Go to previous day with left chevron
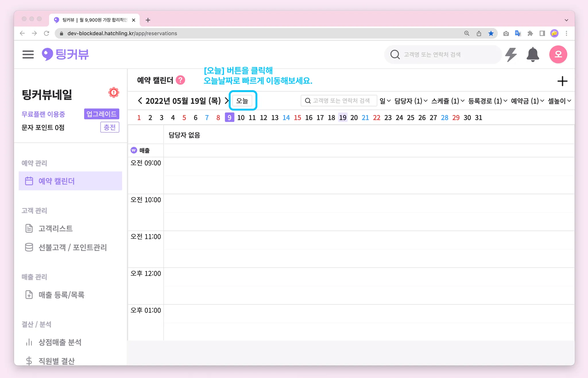Image resolution: width=588 pixels, height=378 pixels. tap(140, 101)
